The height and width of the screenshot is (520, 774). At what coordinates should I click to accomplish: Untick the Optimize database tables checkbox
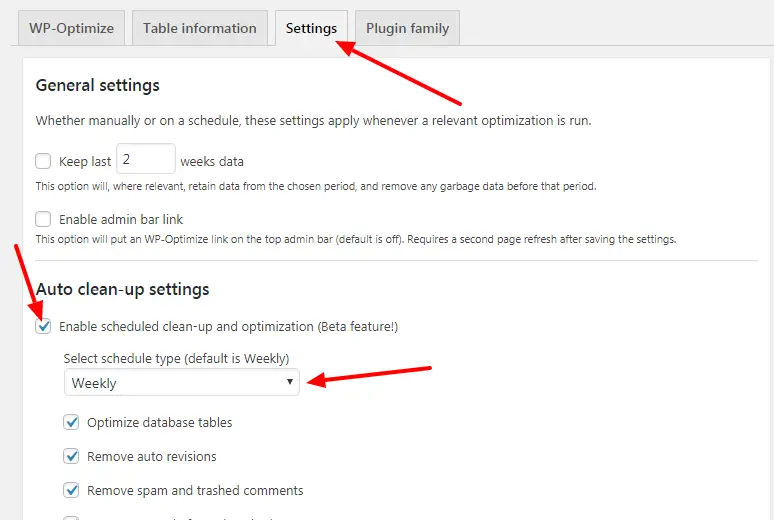pyautogui.click(x=71, y=422)
